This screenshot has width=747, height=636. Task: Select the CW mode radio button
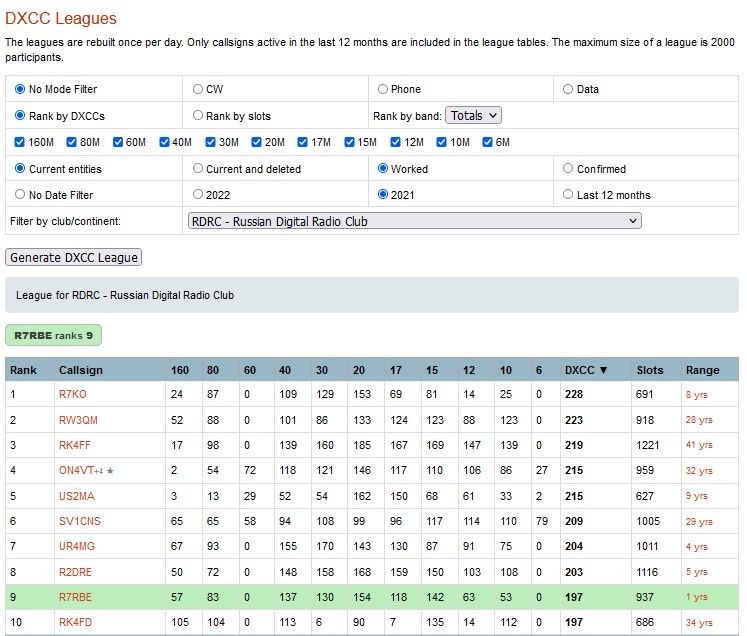pyautogui.click(x=198, y=89)
